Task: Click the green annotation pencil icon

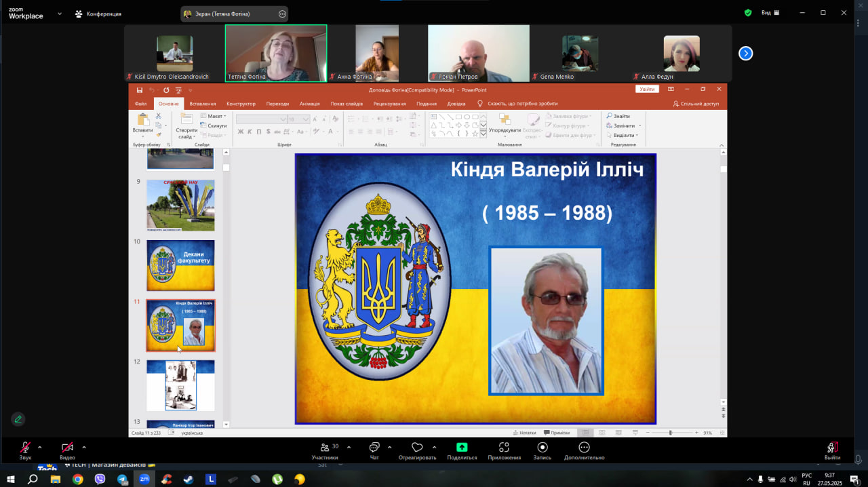Action: (18, 419)
